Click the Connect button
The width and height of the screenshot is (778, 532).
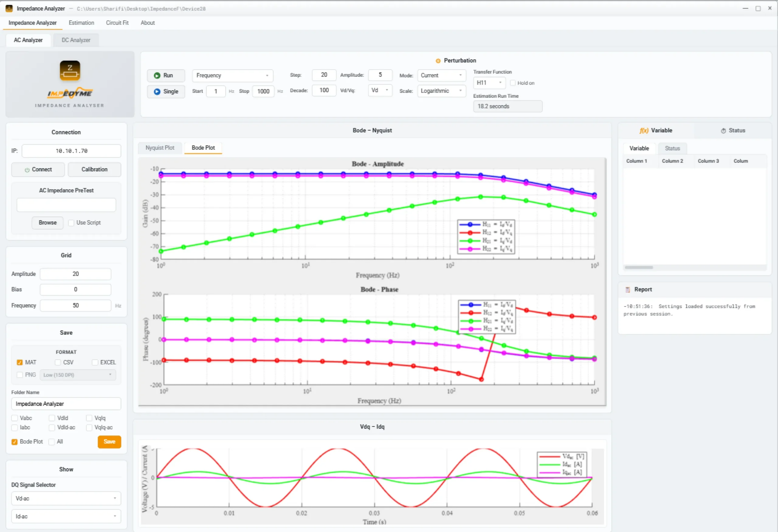(x=38, y=170)
